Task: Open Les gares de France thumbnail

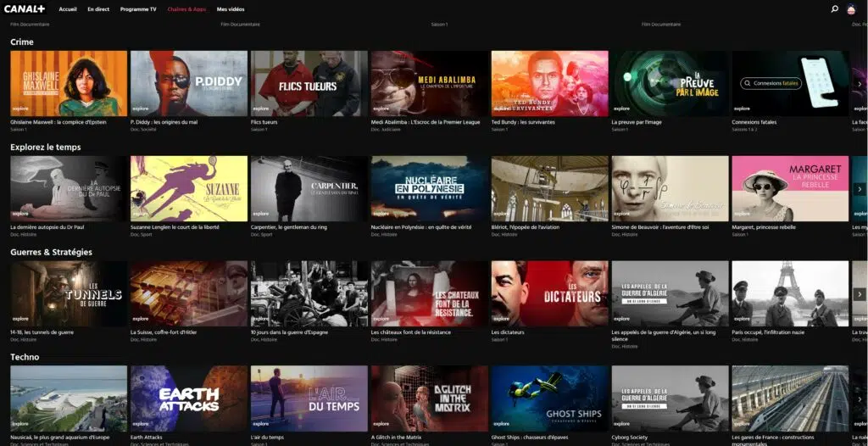Action: tap(790, 399)
